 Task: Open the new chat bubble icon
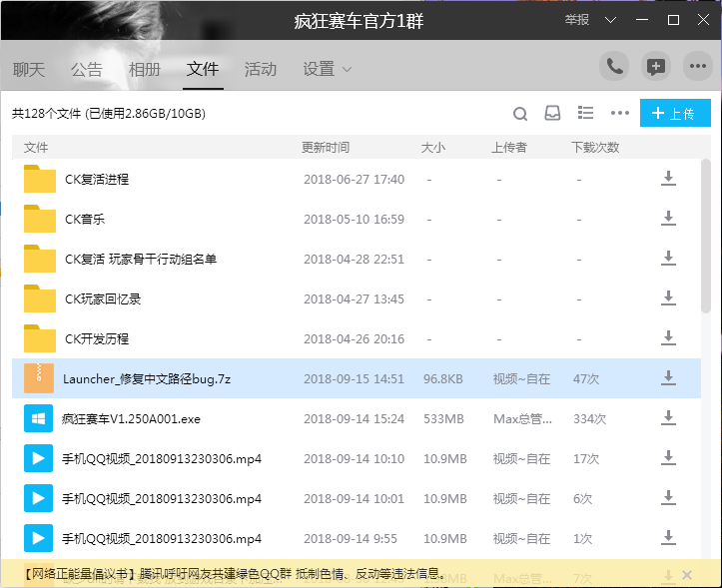[656, 67]
